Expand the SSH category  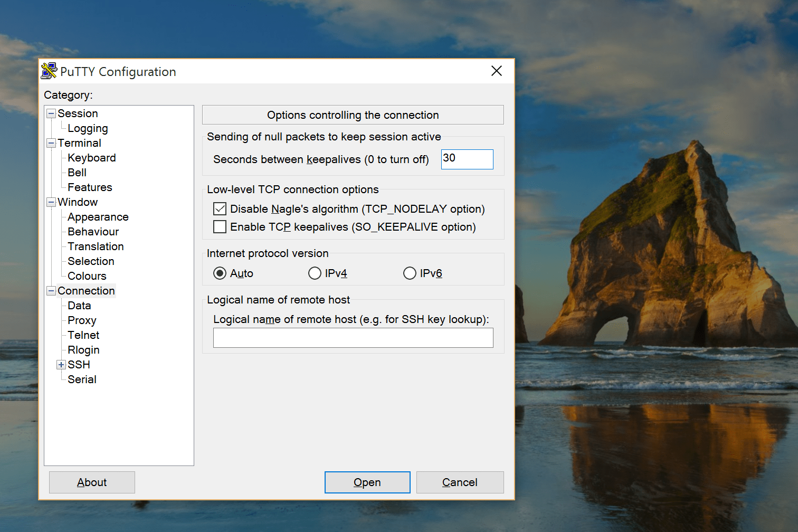pos(61,364)
